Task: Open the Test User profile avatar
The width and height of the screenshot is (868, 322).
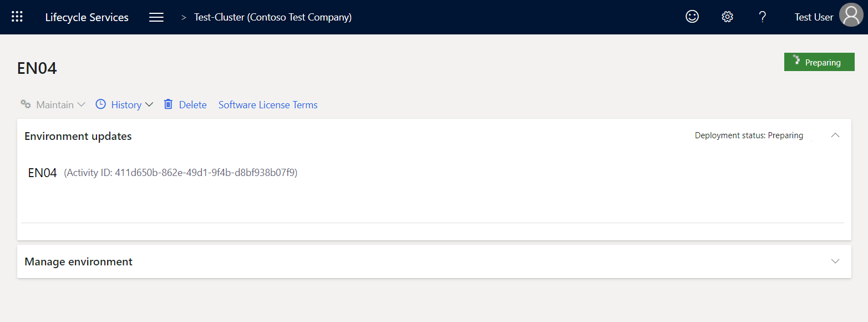Action: pyautogui.click(x=851, y=16)
